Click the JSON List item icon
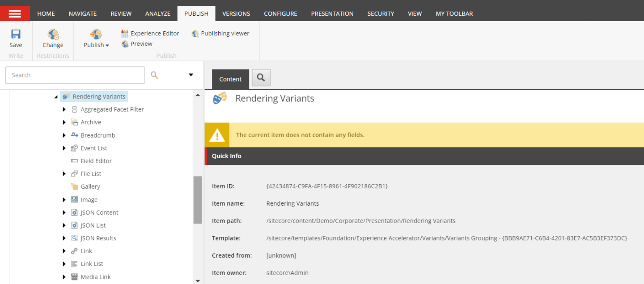Screen dimensions: 644x284 tap(74, 225)
